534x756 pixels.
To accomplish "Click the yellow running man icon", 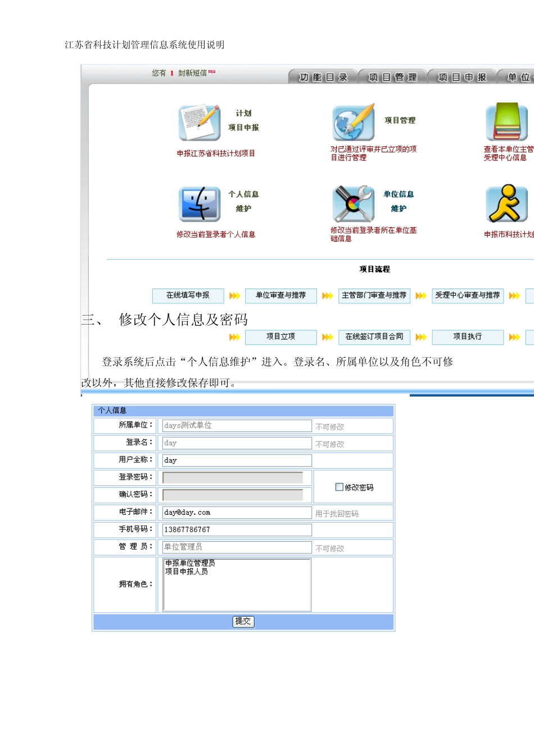I will 507,204.
